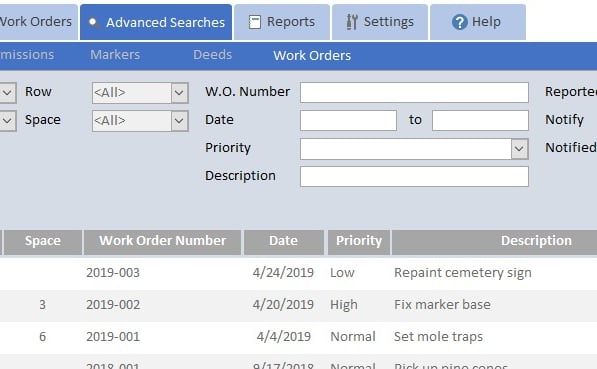Click the Set mole traps description
The image size is (597, 369).
[x=438, y=337]
